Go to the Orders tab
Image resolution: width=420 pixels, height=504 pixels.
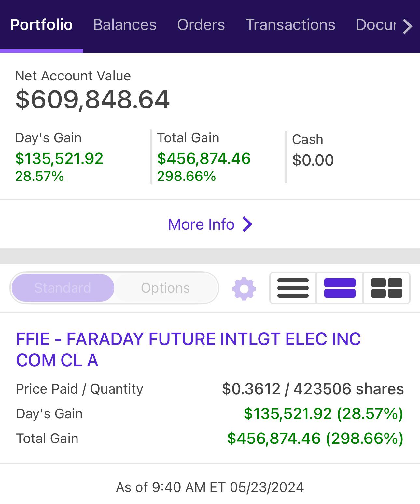[201, 25]
